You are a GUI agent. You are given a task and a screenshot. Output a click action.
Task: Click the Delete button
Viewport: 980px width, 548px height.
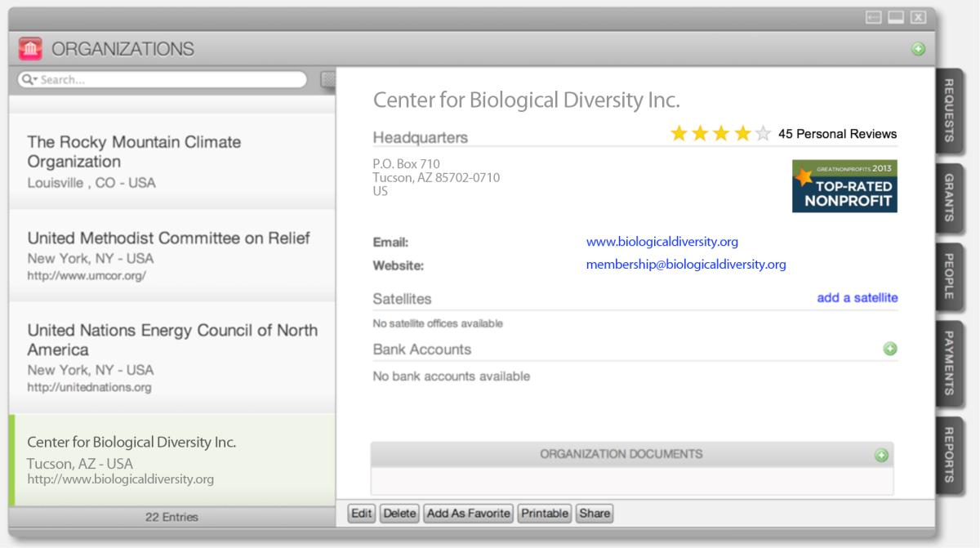[399, 514]
